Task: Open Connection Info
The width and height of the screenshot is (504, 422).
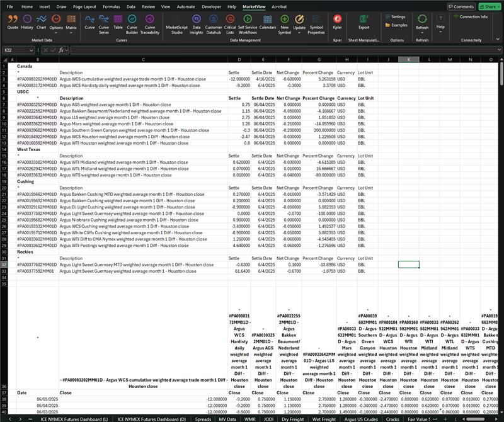Action: click(471, 17)
